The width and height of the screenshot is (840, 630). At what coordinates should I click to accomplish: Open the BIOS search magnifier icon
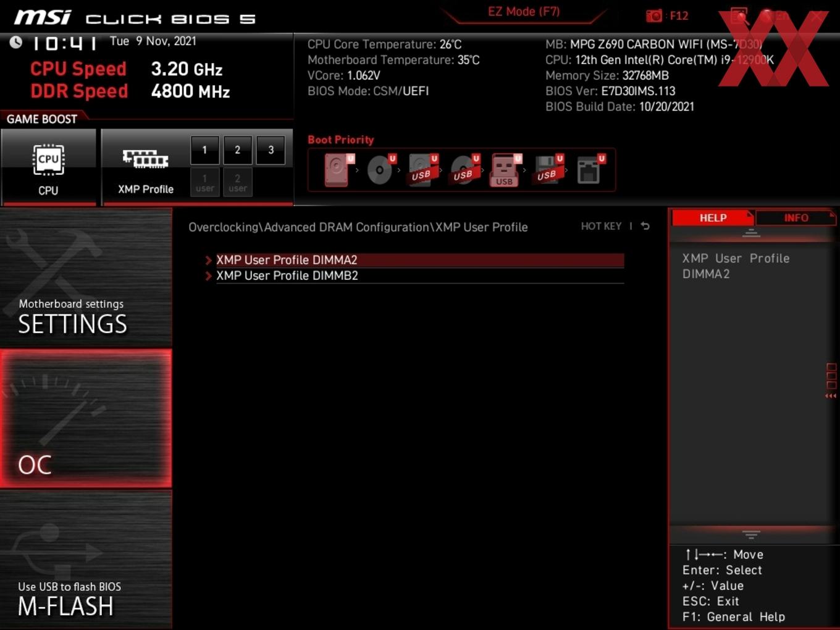click(739, 15)
